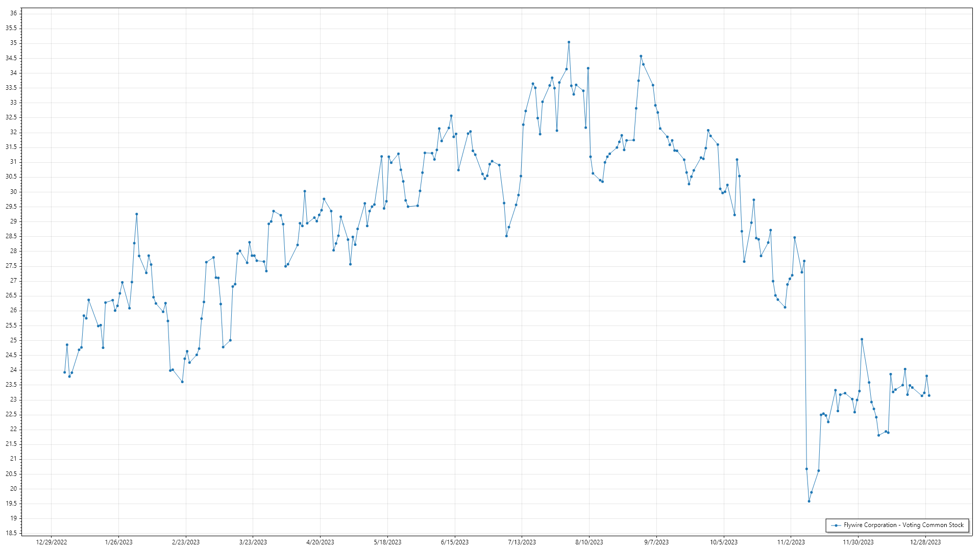Viewport: 980px width, 551px height.
Task: Select the 11/2/2023 x-axis date label
Action: pos(791,542)
